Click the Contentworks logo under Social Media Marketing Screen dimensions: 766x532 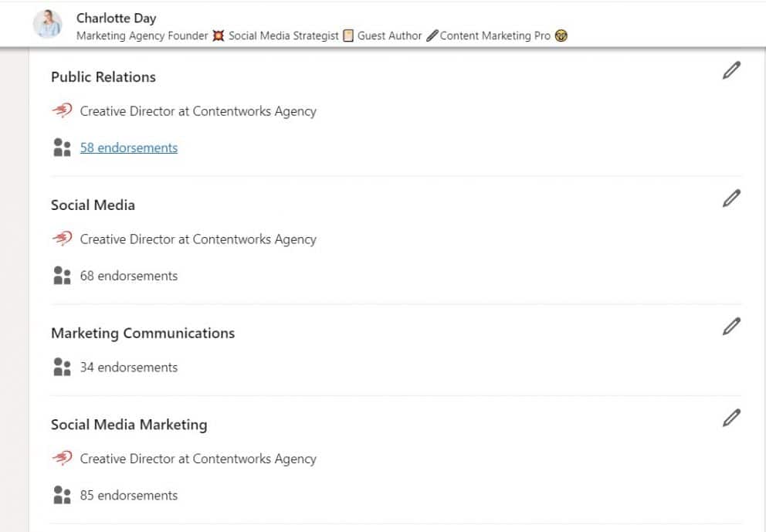(64, 458)
